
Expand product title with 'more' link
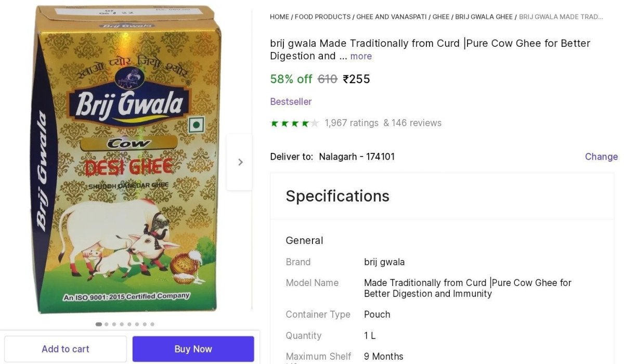pos(361,56)
